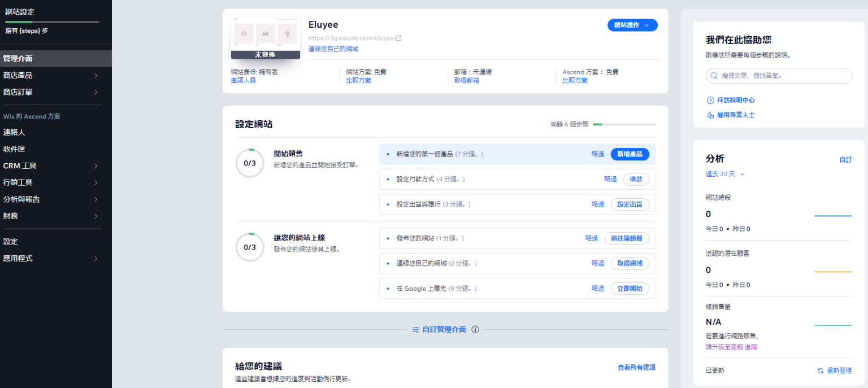The width and height of the screenshot is (868, 388).
Task: Skip the 設定出貨與履行 step via 略過
Action: pyautogui.click(x=598, y=204)
